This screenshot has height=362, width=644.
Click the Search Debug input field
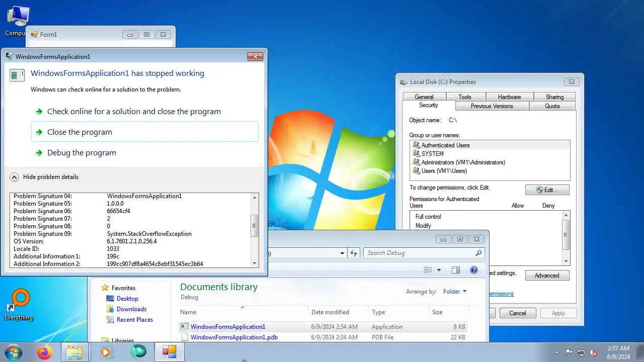click(x=420, y=253)
